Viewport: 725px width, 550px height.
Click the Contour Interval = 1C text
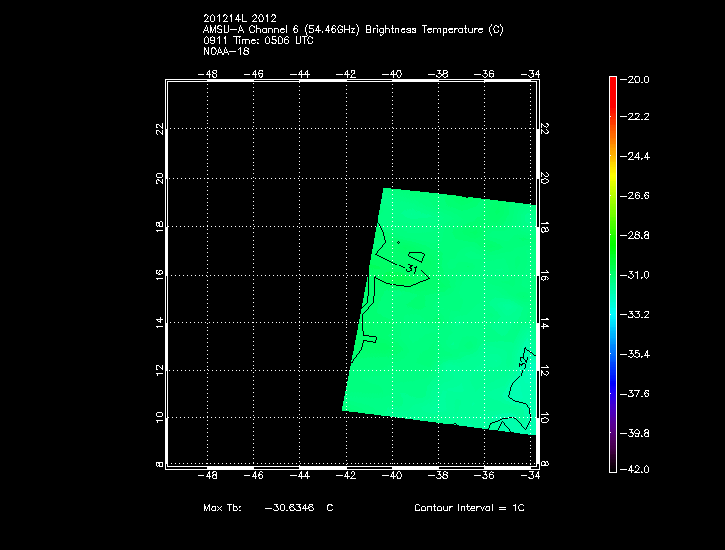pyautogui.click(x=469, y=508)
